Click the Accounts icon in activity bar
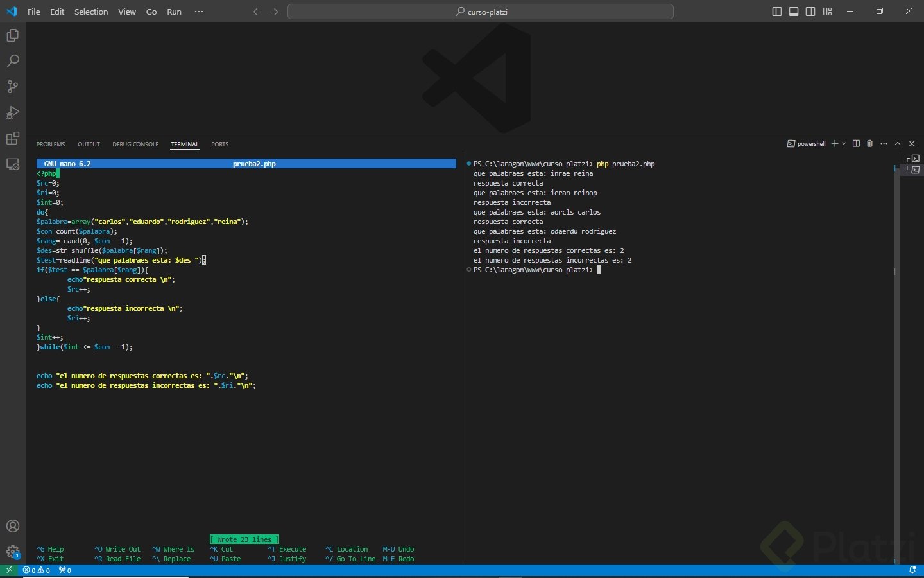 click(12, 527)
